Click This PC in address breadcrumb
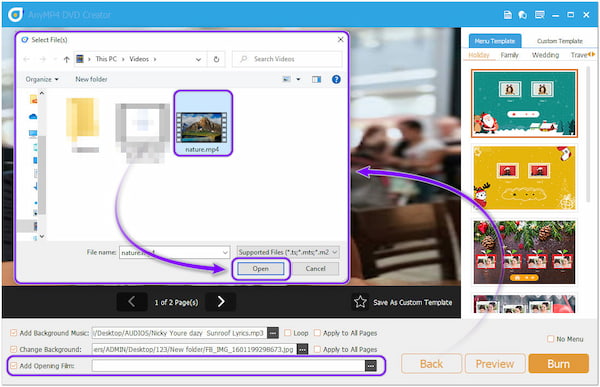 [x=106, y=59]
